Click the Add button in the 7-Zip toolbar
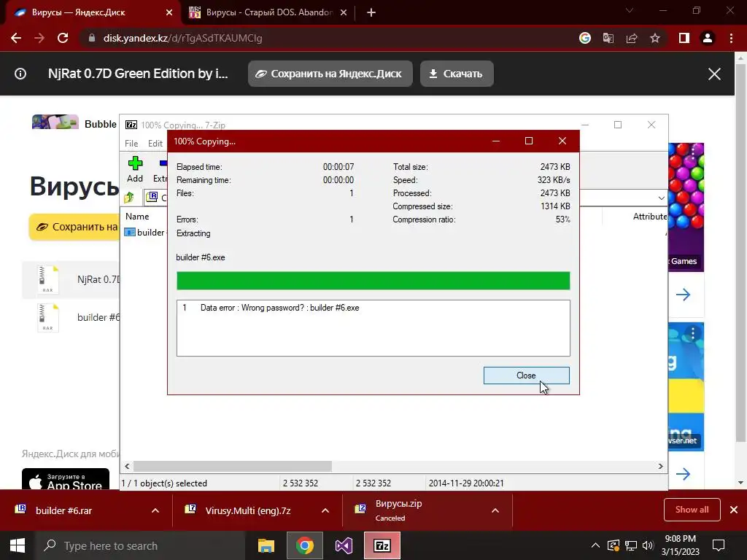Image resolution: width=747 pixels, height=560 pixels. [x=135, y=169]
